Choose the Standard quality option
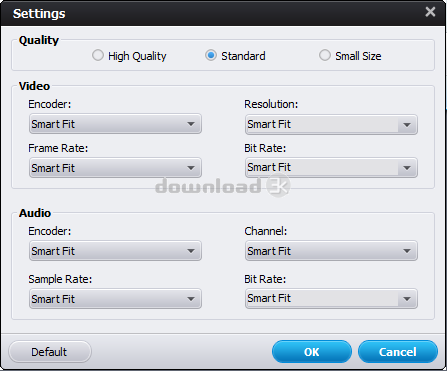This screenshot has width=447, height=371. click(x=211, y=55)
